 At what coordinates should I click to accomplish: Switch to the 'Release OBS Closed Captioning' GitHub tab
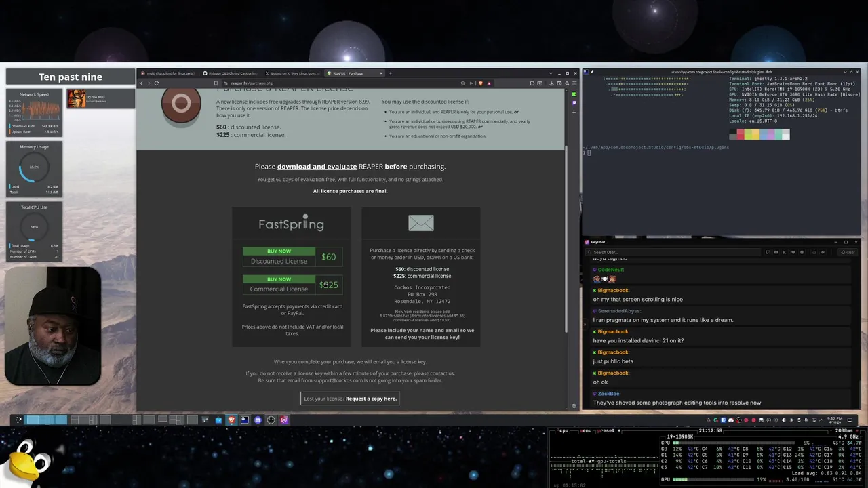pos(231,73)
